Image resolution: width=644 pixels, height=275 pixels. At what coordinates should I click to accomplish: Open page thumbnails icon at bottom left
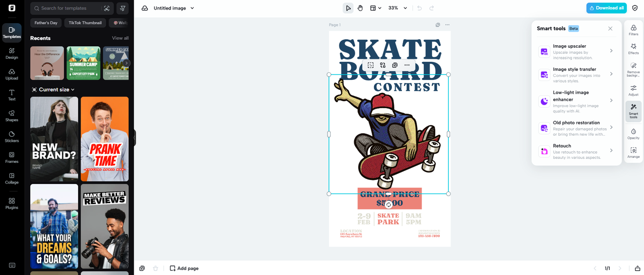[142, 268]
